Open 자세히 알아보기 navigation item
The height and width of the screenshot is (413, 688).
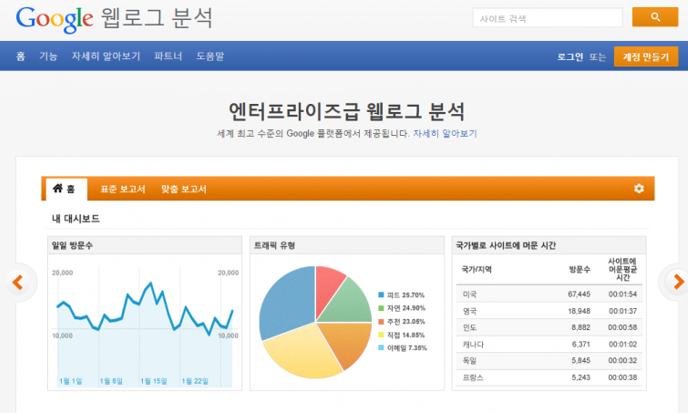click(106, 56)
